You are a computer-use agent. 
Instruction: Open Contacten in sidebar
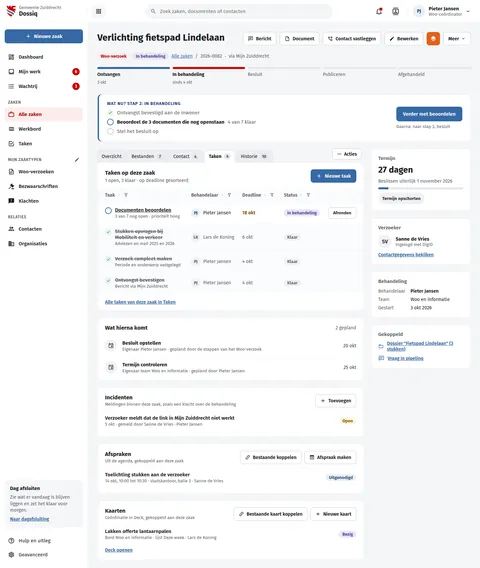43,229
